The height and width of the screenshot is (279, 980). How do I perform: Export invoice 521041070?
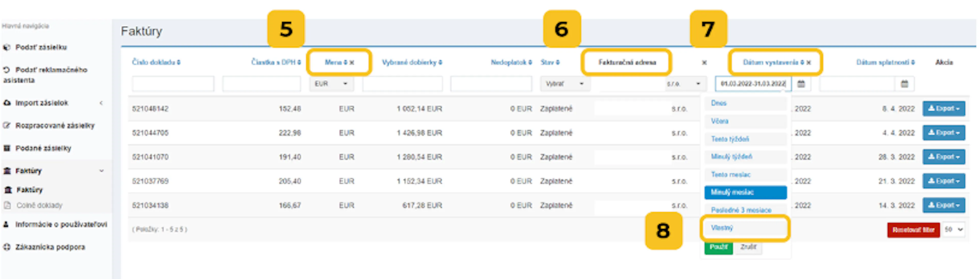(x=944, y=157)
